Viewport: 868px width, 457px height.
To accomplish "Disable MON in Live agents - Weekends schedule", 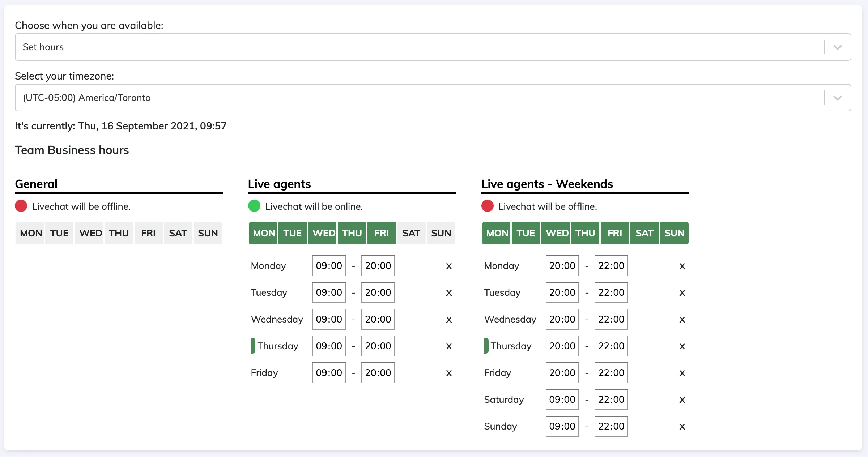I will [496, 233].
